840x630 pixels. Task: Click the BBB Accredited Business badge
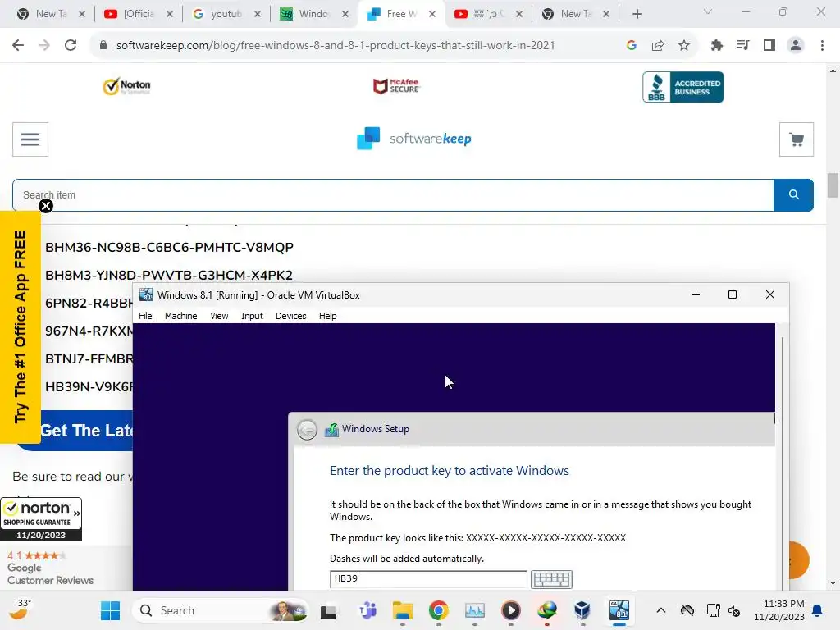click(683, 87)
